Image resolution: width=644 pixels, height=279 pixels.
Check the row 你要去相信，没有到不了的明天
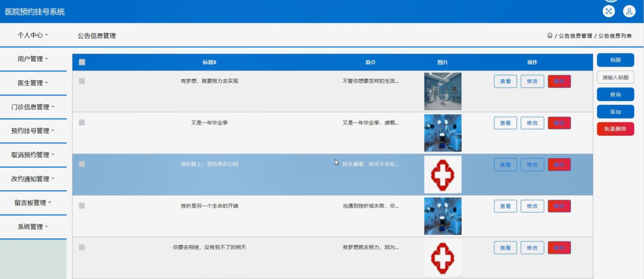(x=82, y=247)
